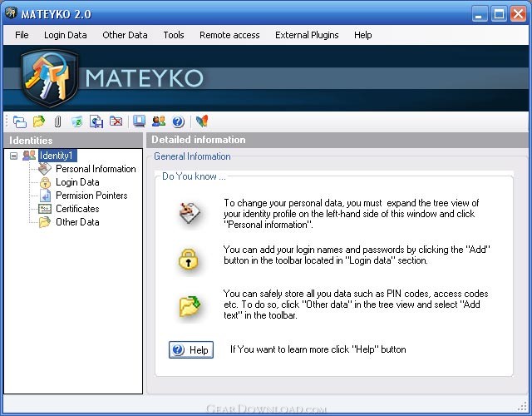
Task: Click the MATEYKO shield logo in banner
Action: 50,77
